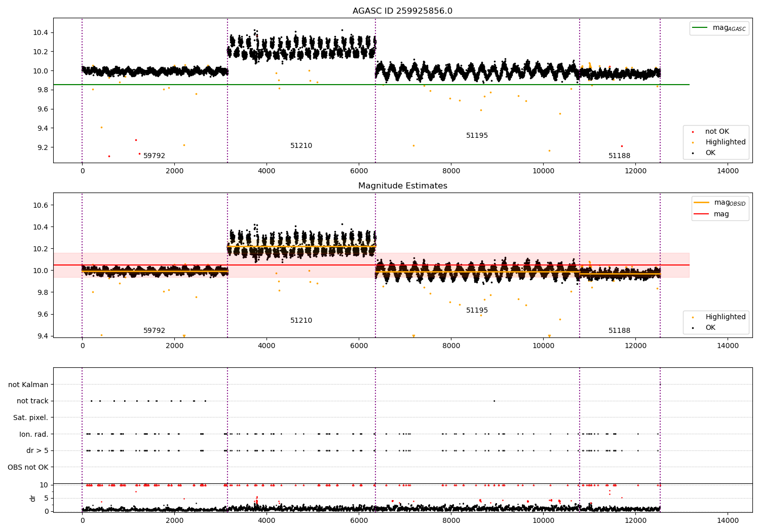760x532 pixels.
Task: Click observation label 59792 in Magnitude Estimates panel
Action: point(154,331)
